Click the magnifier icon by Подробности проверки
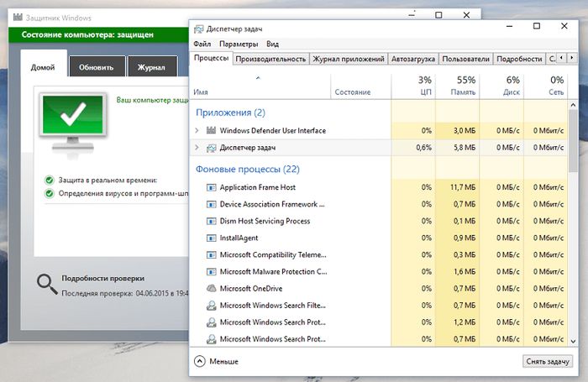Screen dimensions: 588x382 46,285
